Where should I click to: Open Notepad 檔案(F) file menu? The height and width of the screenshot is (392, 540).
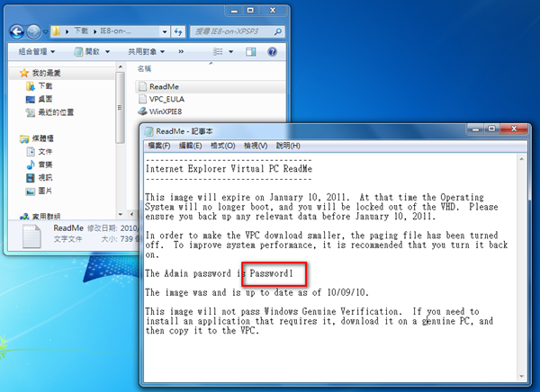click(x=158, y=146)
